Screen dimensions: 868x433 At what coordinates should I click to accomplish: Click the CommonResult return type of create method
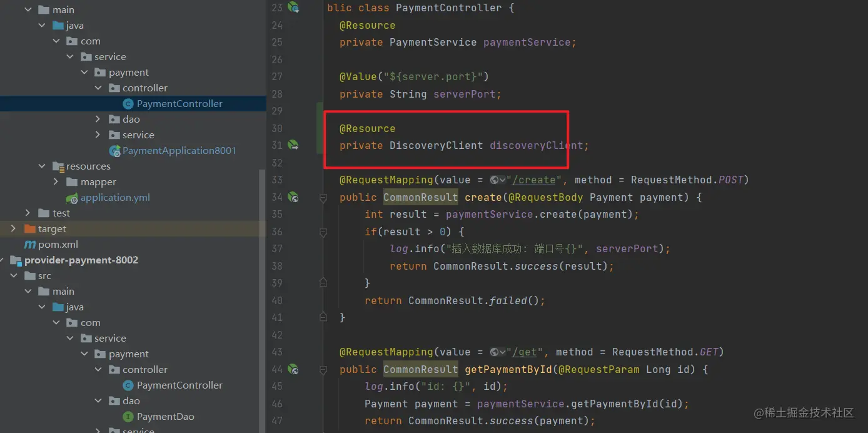pos(421,197)
